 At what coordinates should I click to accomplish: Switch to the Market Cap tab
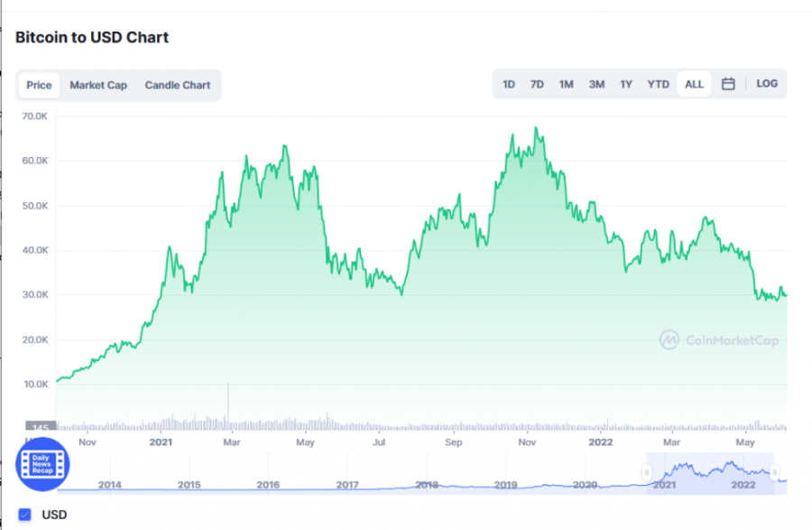coord(98,85)
